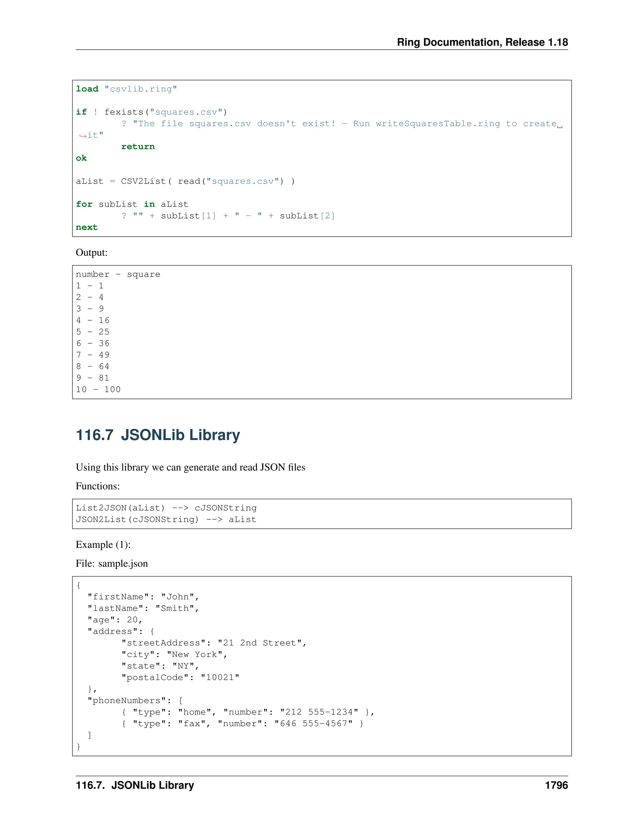Click the 'Functions:' label
The width and height of the screenshot is (644, 833).
[98, 486]
